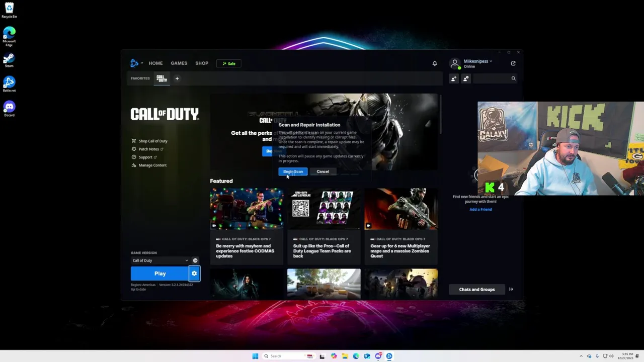Read 'Gear up for 6 new Multiplayer maps' title

pyautogui.click(x=400, y=251)
